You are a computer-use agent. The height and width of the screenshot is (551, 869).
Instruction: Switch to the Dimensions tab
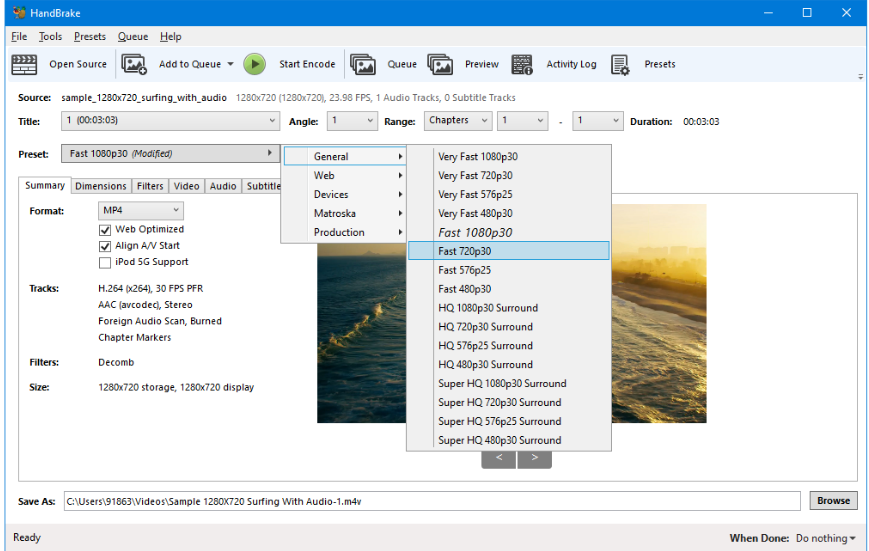click(101, 186)
